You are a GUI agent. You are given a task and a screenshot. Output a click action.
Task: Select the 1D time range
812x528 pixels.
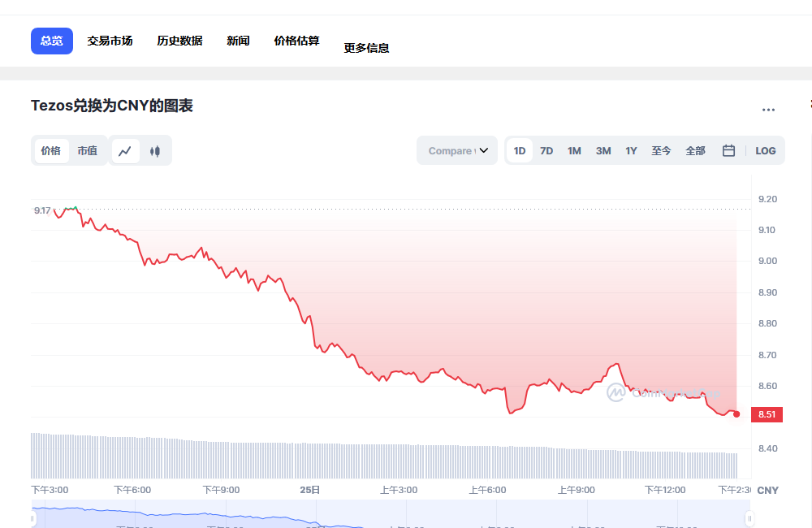coord(520,151)
